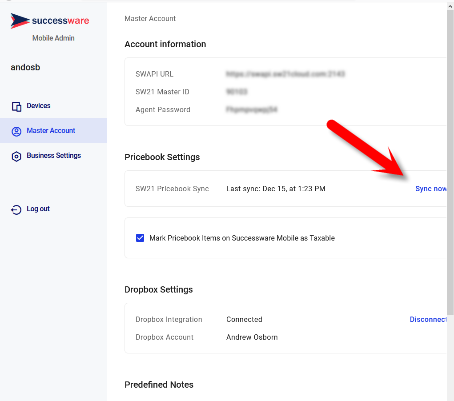Click the Pricebook Settings heading
Image resolution: width=454 pixels, height=401 pixels.
click(162, 157)
